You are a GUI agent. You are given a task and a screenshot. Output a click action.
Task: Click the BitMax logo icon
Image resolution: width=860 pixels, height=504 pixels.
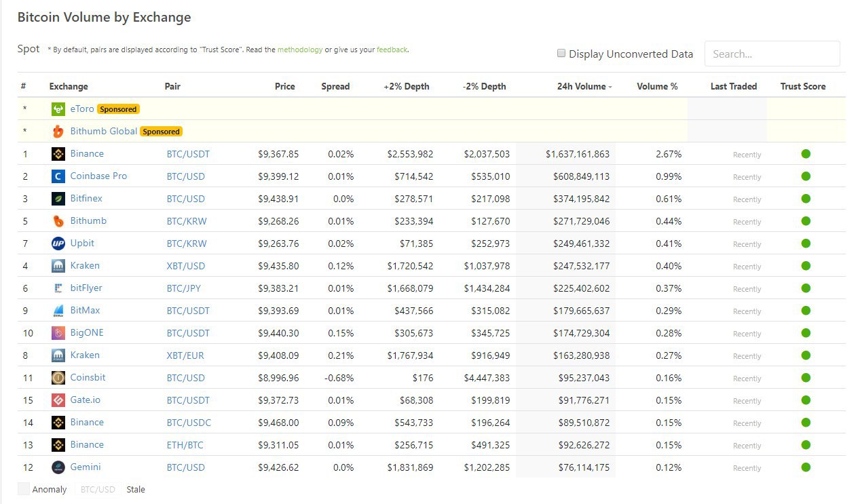click(x=58, y=311)
